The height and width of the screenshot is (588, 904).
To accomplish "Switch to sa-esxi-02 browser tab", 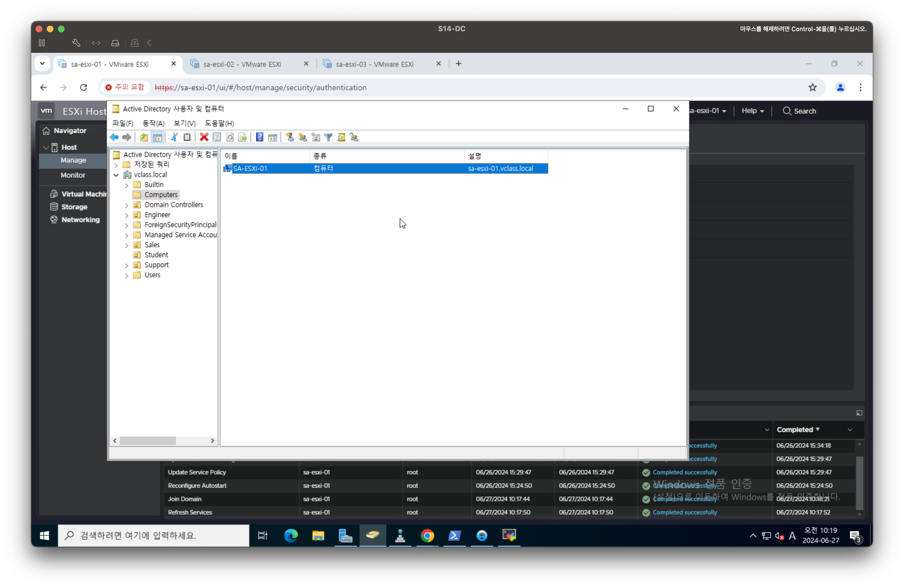I will coord(242,64).
